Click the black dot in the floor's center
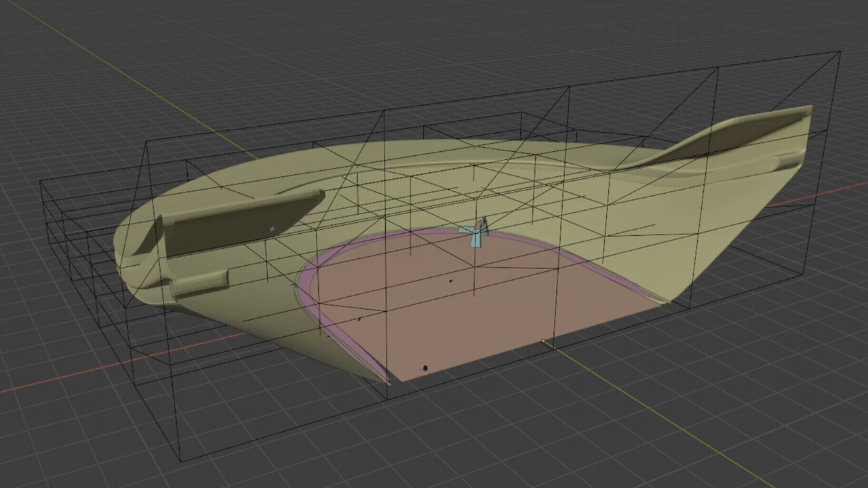The image size is (868, 488). pyautogui.click(x=450, y=280)
